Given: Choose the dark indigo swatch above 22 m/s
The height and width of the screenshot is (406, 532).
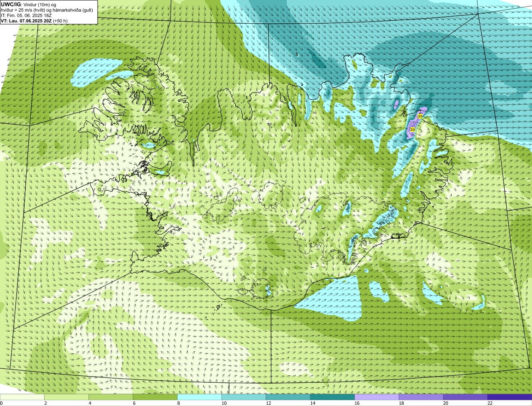Looking at the screenshot, I should (x=510, y=397).
